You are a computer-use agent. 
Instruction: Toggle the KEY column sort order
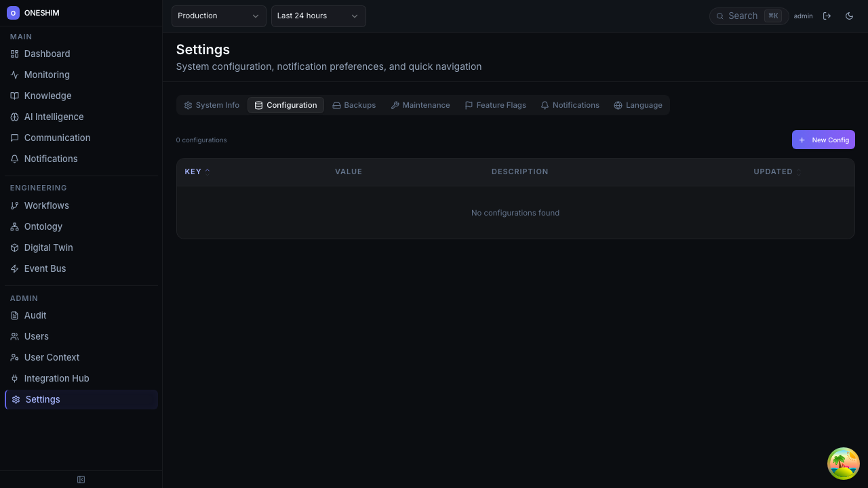(x=196, y=171)
